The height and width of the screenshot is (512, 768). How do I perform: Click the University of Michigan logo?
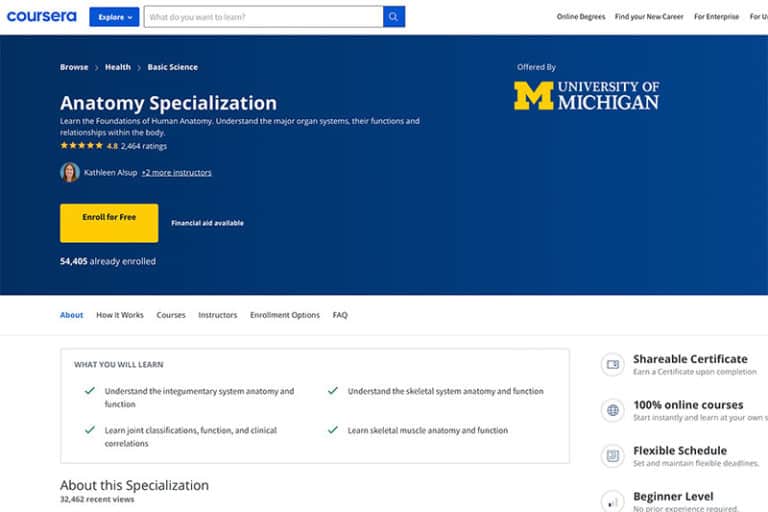(x=586, y=96)
